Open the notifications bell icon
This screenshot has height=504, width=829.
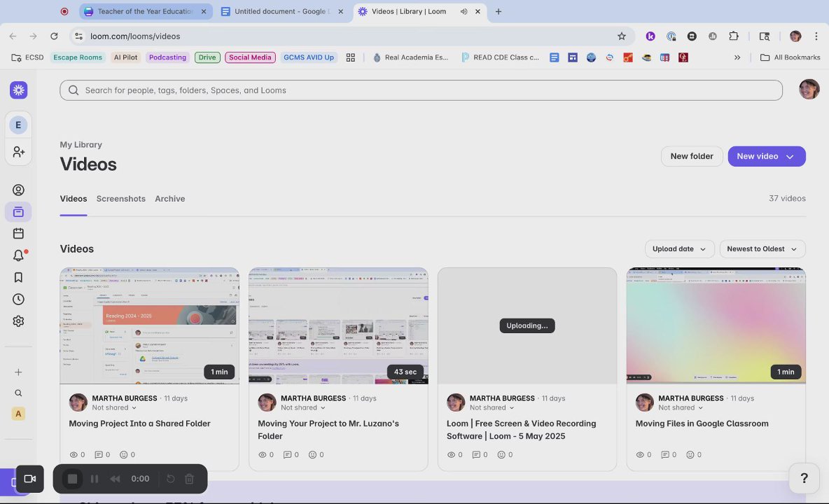click(18, 255)
